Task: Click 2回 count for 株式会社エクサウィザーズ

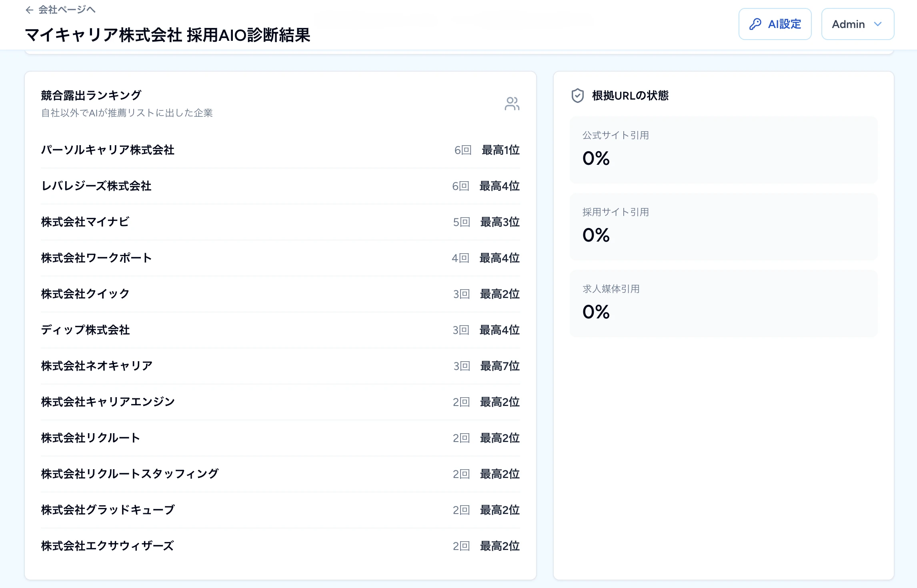Action: click(461, 546)
